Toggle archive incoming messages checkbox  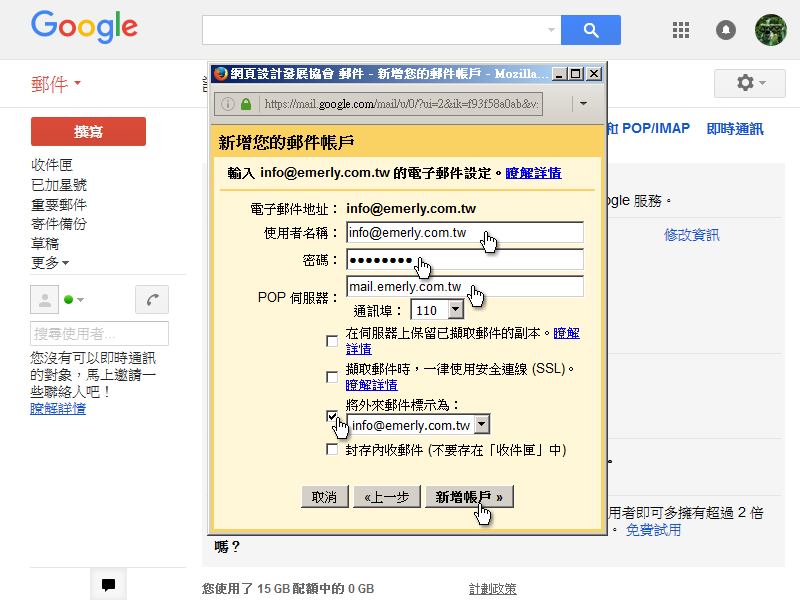tap(332, 450)
